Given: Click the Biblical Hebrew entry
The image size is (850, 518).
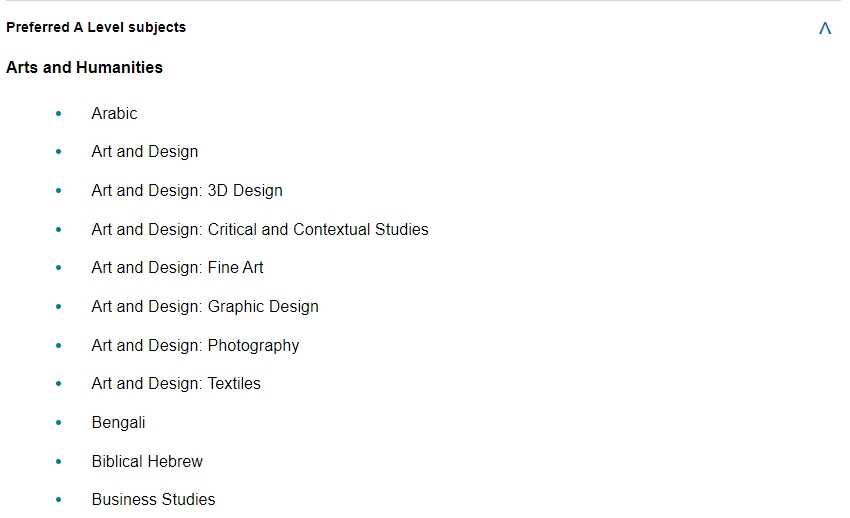Looking at the screenshot, I should click(x=147, y=462).
